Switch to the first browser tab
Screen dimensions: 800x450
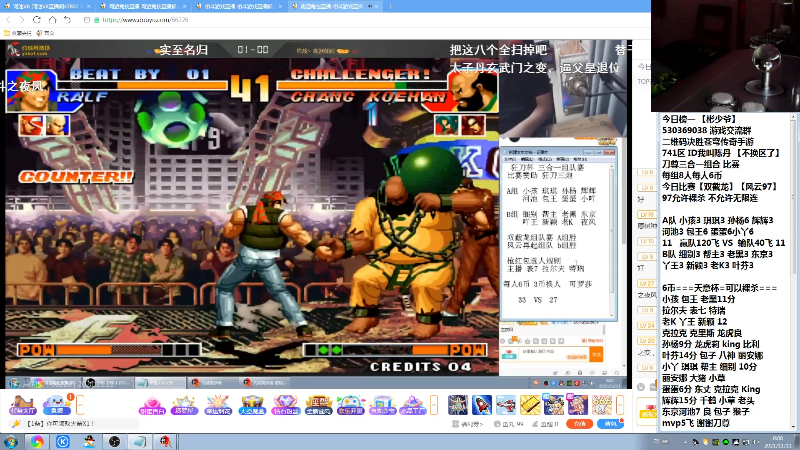(46, 6)
